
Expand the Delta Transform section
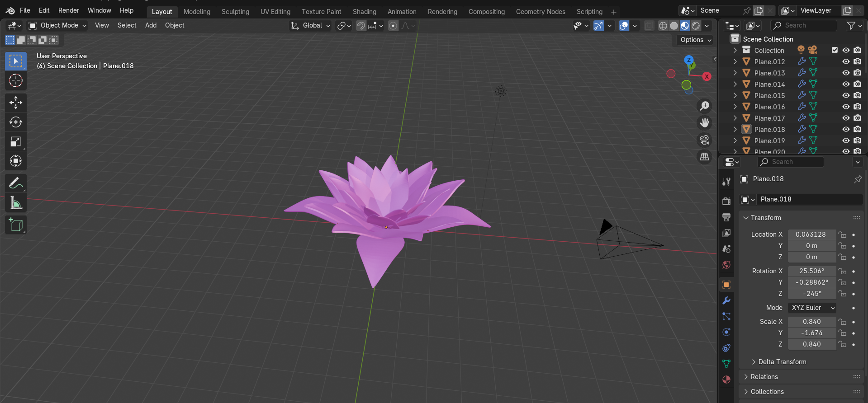click(782, 362)
